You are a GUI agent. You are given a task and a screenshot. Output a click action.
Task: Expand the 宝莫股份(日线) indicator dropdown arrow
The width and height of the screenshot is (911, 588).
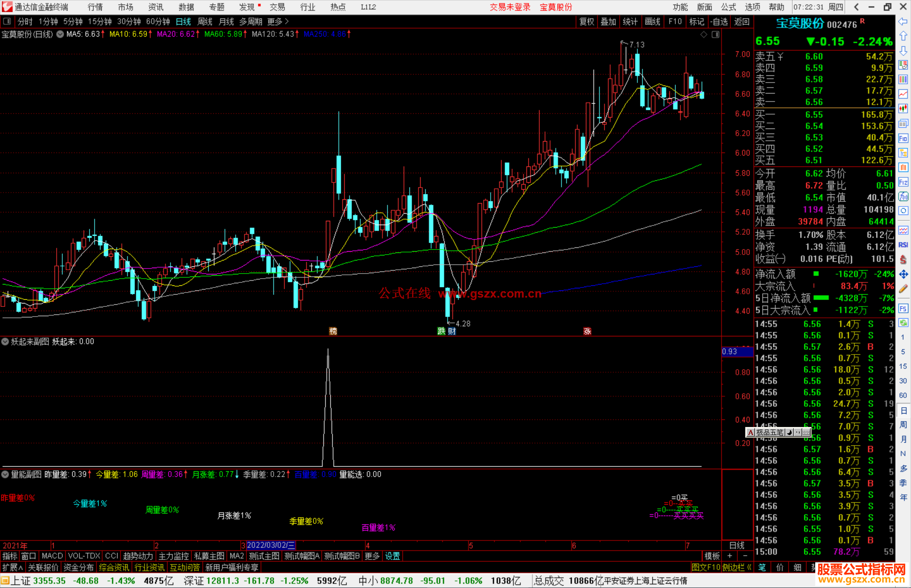click(60, 34)
